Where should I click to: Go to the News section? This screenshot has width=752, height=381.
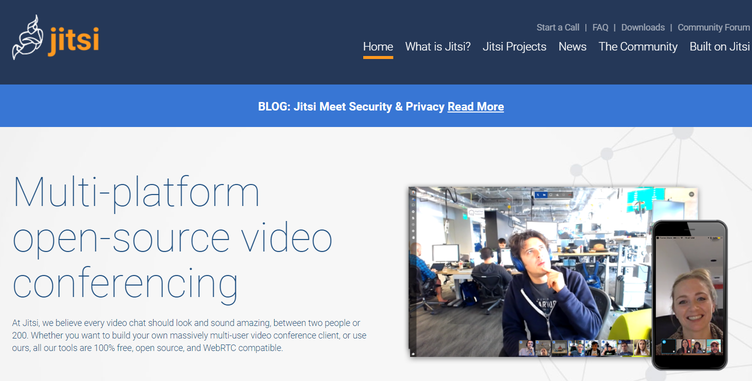572,47
